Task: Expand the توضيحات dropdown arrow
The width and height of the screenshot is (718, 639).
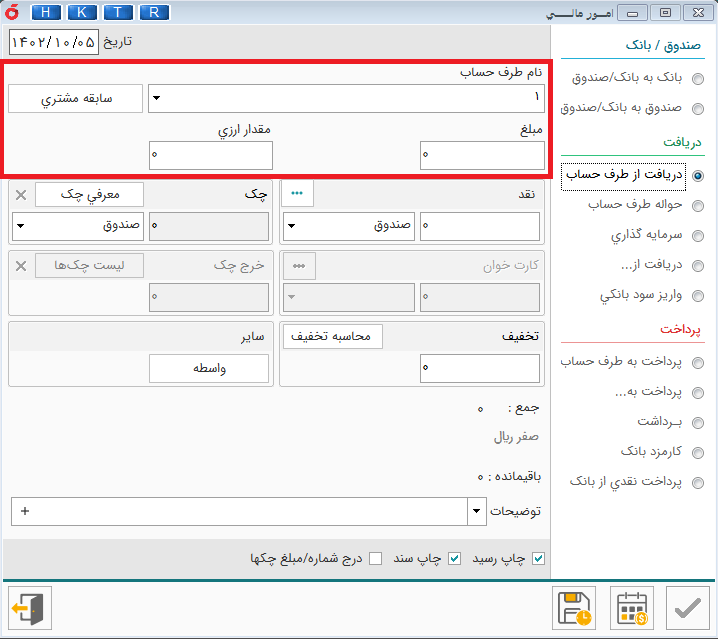Action: [475, 511]
